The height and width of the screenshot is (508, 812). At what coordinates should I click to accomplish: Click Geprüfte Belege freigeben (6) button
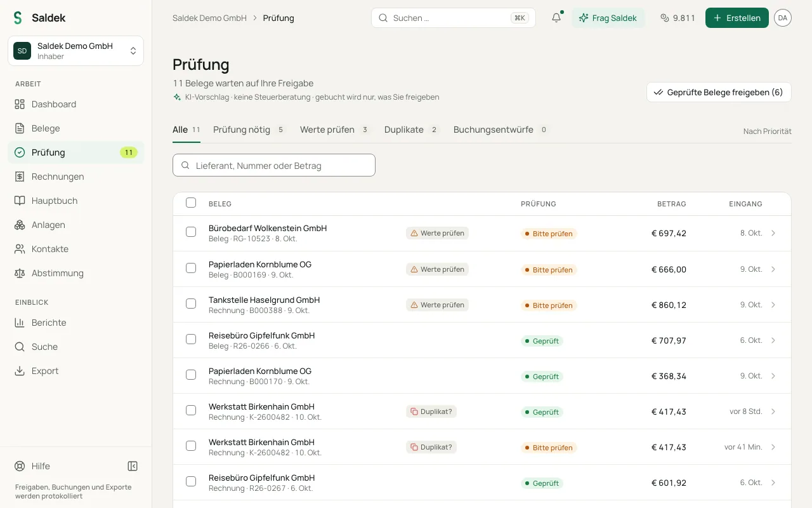[x=719, y=92]
